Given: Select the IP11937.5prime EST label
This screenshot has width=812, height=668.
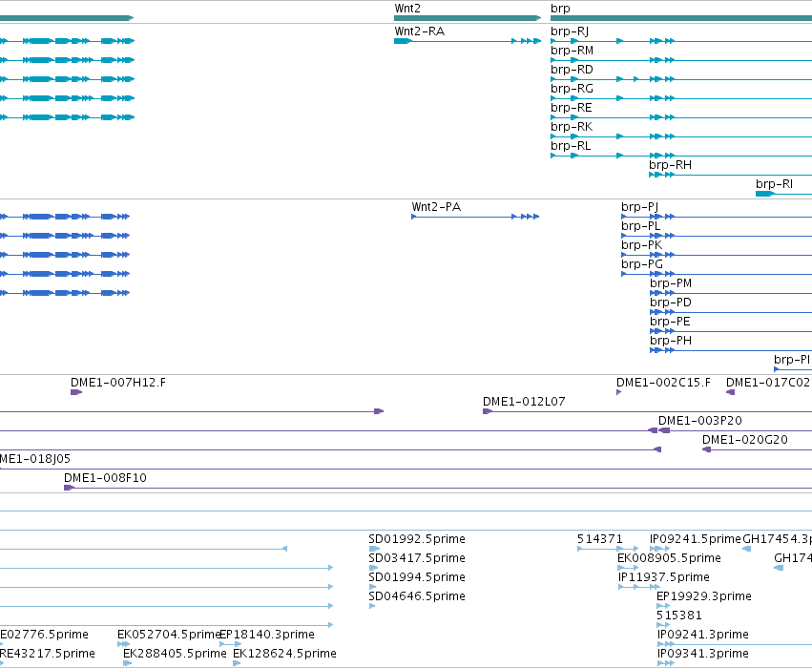Looking at the screenshot, I should [664, 578].
